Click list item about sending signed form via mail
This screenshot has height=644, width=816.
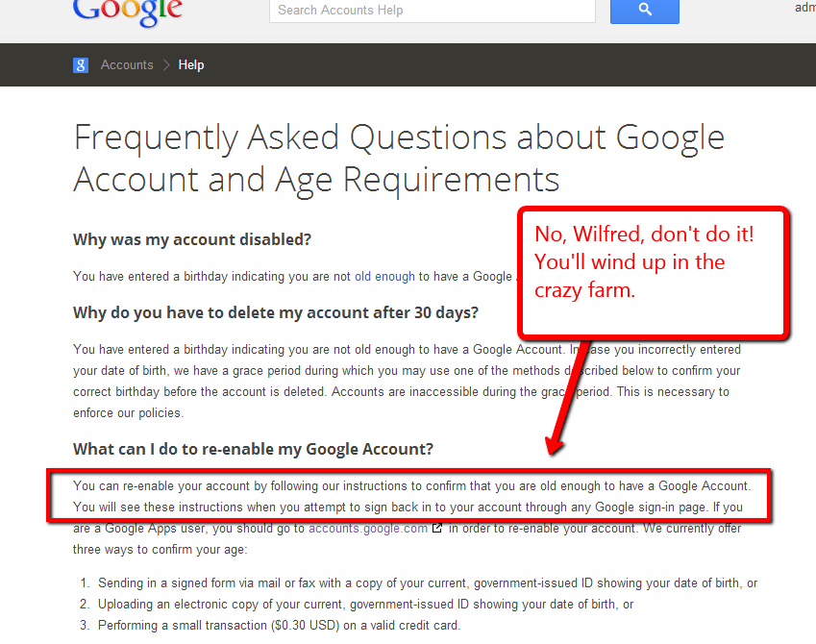click(x=428, y=583)
